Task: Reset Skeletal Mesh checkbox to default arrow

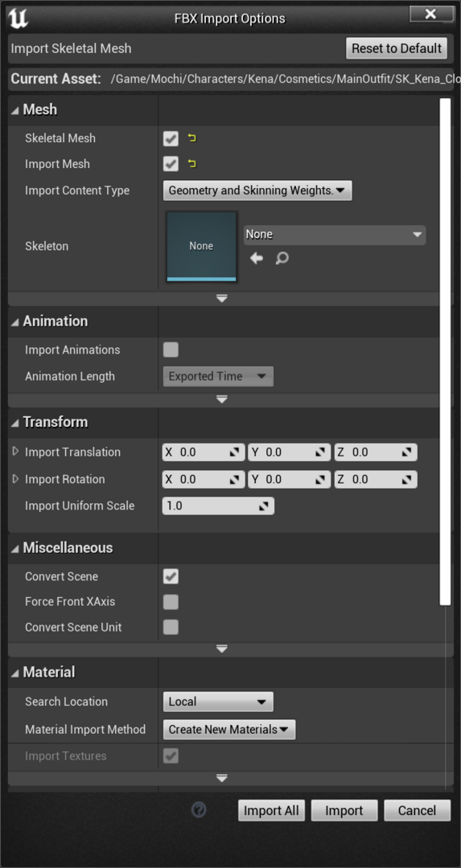Action: pos(192,138)
